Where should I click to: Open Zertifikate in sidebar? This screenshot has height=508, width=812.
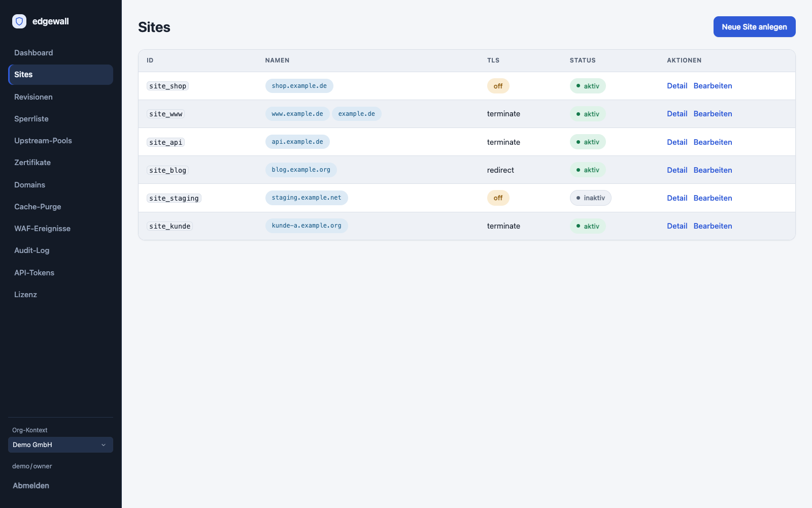coord(60,163)
